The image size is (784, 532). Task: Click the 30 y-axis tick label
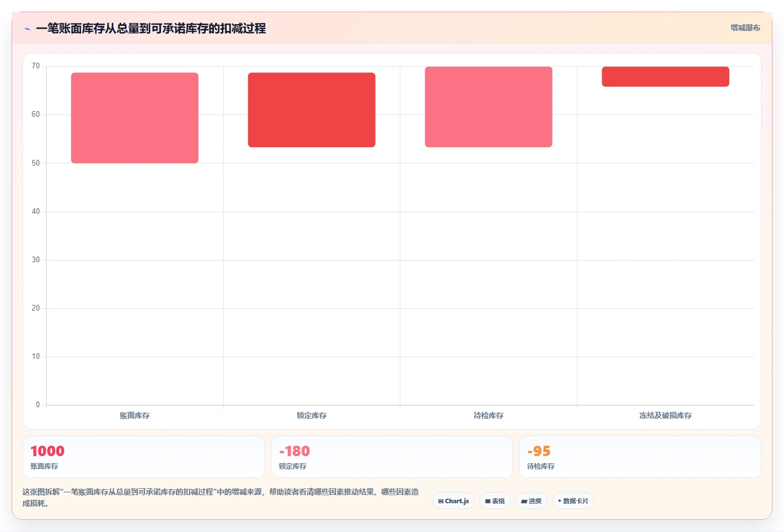point(36,260)
